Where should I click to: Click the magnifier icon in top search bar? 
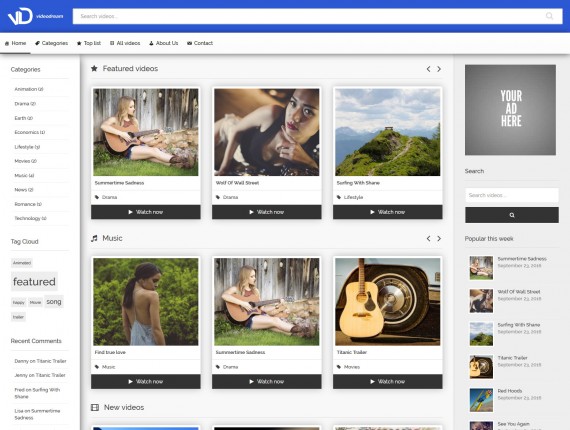pos(549,16)
